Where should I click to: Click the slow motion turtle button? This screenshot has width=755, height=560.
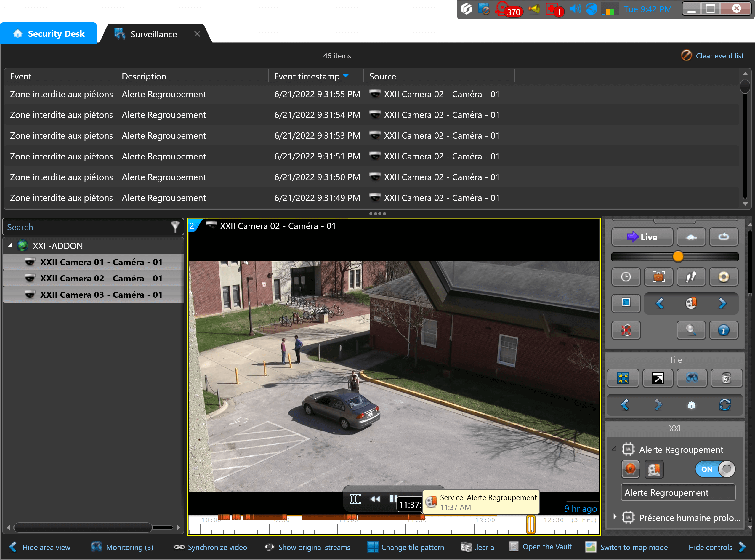click(x=691, y=237)
